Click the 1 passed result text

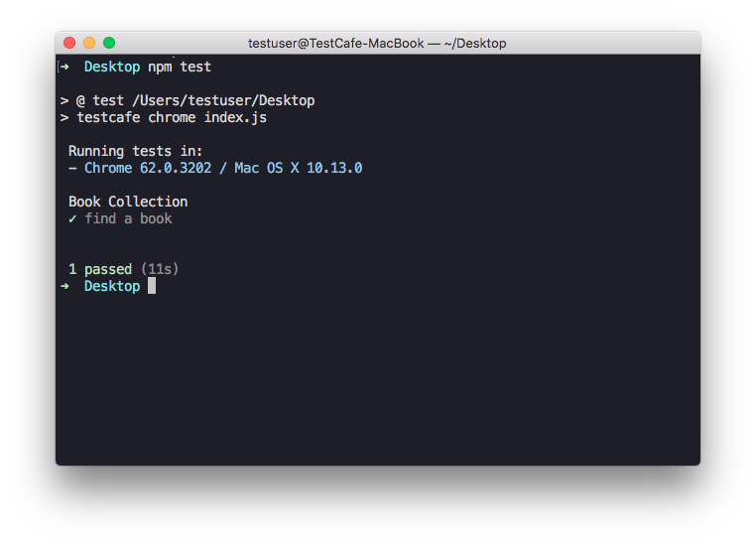point(100,269)
